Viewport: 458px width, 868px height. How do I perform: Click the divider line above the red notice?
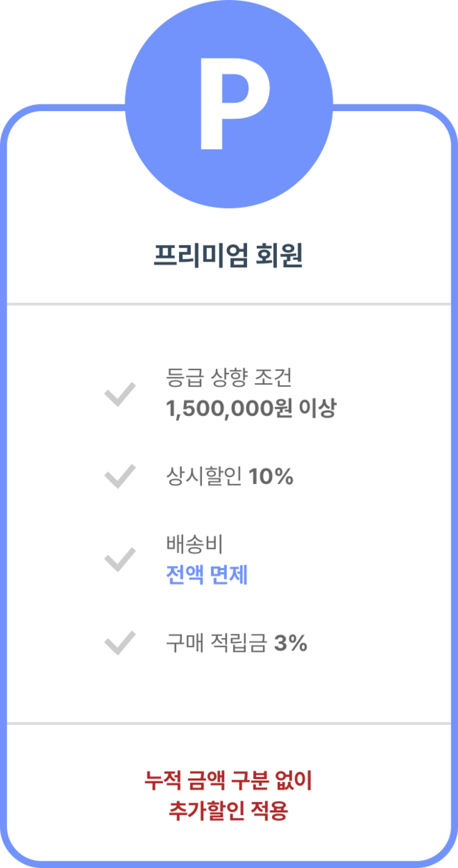tap(229, 724)
